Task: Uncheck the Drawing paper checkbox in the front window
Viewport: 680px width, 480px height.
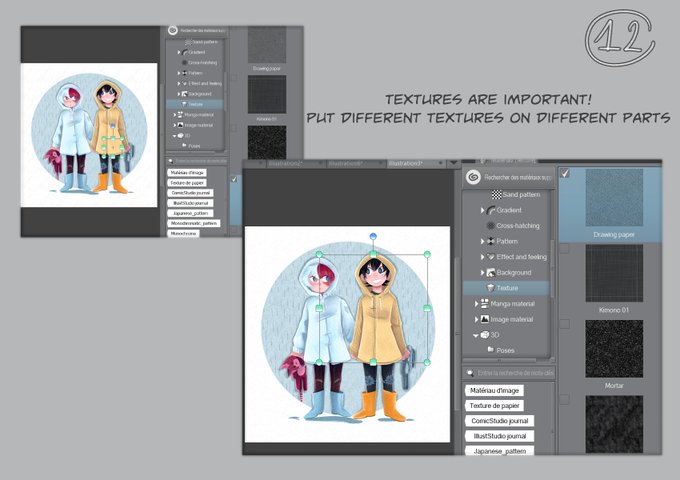Action: click(x=564, y=173)
